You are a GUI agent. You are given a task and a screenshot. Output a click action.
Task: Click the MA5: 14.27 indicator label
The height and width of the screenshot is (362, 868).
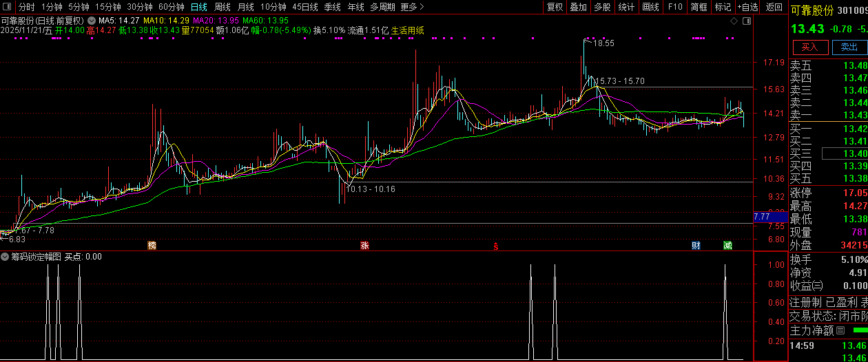(x=119, y=21)
